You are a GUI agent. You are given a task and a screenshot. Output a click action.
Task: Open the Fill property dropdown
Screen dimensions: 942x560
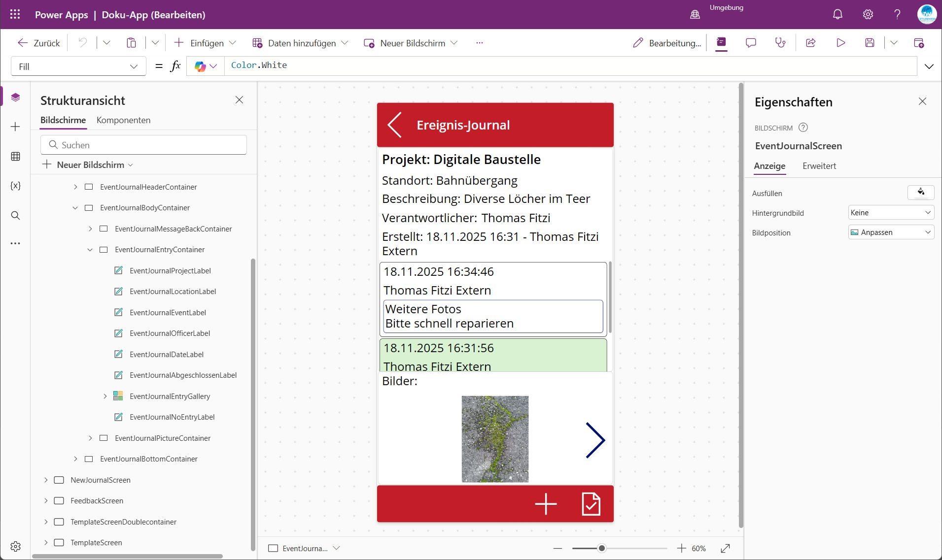pyautogui.click(x=78, y=66)
